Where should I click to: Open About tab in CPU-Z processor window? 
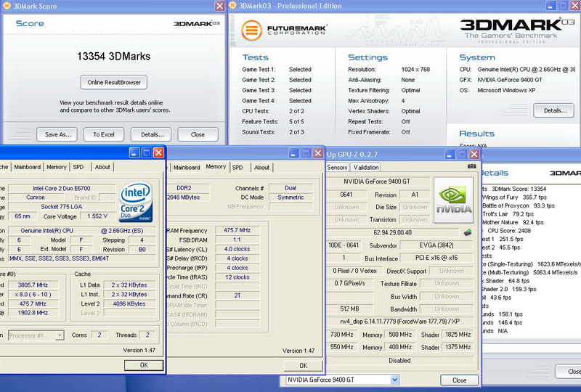[102, 167]
